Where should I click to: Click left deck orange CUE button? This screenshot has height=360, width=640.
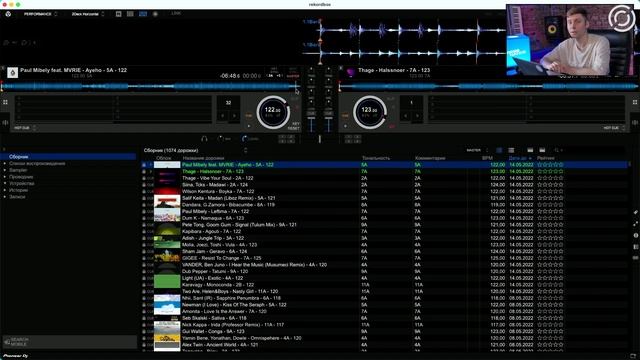(x=249, y=116)
